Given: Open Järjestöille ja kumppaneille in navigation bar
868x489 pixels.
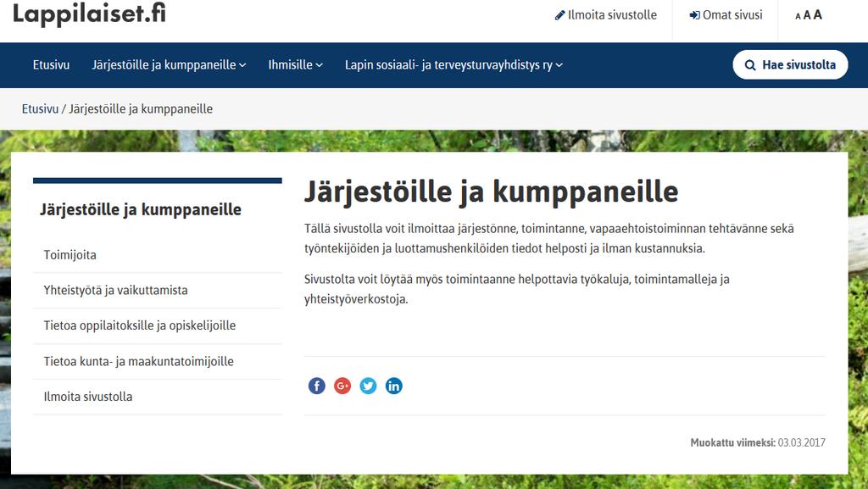Looking at the screenshot, I should [164, 64].
